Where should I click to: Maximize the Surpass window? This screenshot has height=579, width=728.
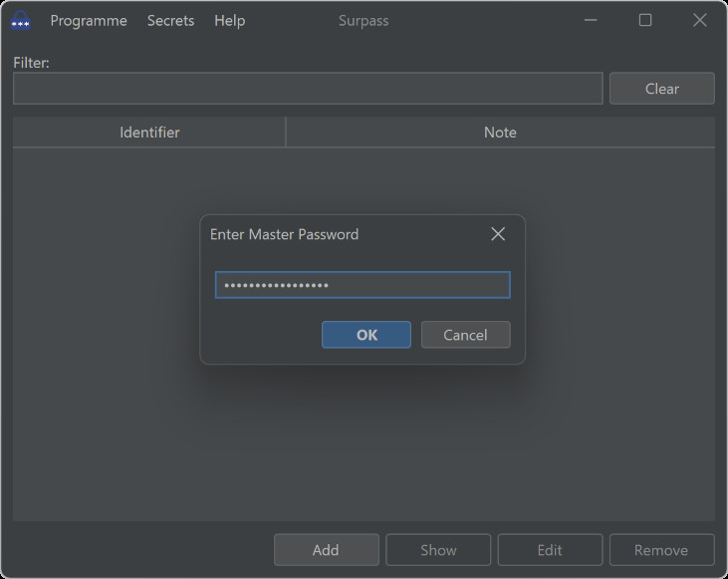coord(645,21)
